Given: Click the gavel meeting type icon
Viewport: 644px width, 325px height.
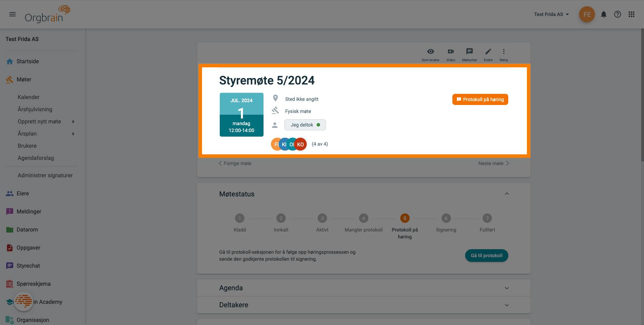Looking at the screenshot, I should tap(275, 111).
